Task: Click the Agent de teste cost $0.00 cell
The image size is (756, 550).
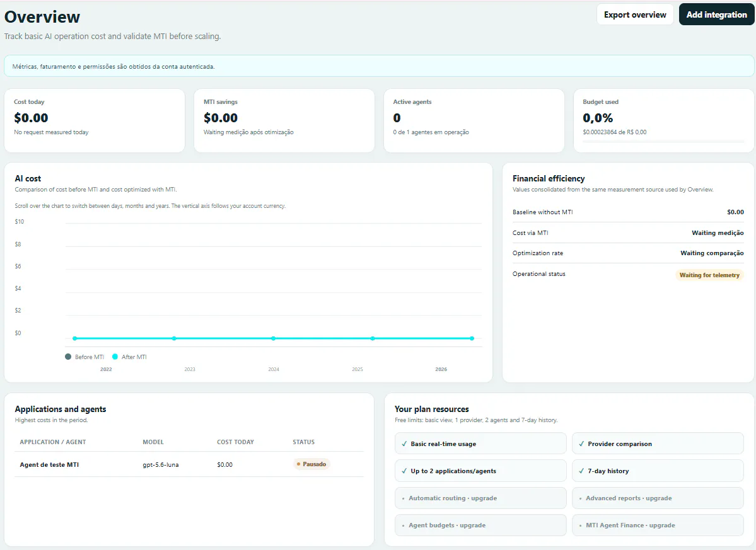Action: point(224,465)
